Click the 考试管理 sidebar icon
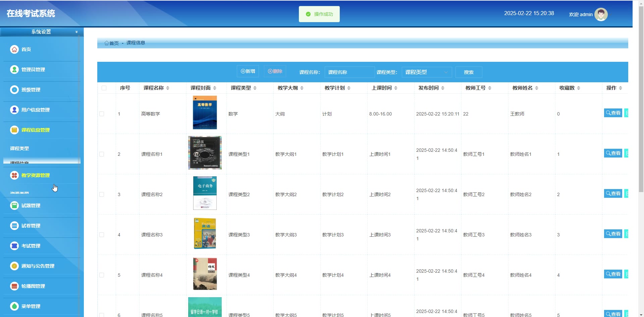This screenshot has width=644, height=317. click(14, 246)
